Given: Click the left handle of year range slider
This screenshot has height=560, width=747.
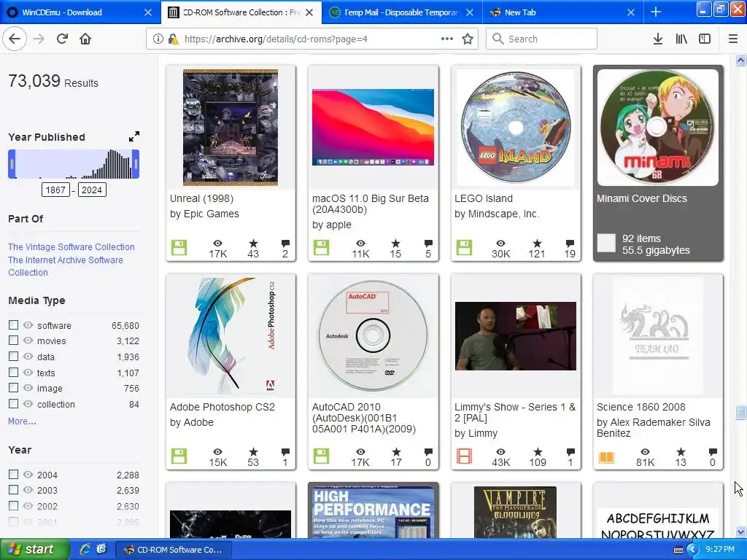Looking at the screenshot, I should point(12,164).
